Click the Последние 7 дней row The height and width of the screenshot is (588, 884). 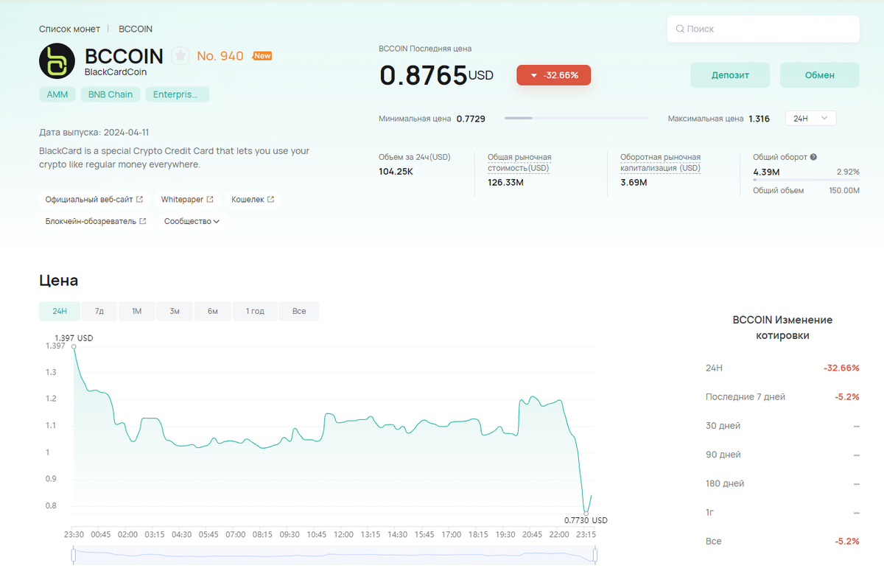pyautogui.click(x=782, y=396)
